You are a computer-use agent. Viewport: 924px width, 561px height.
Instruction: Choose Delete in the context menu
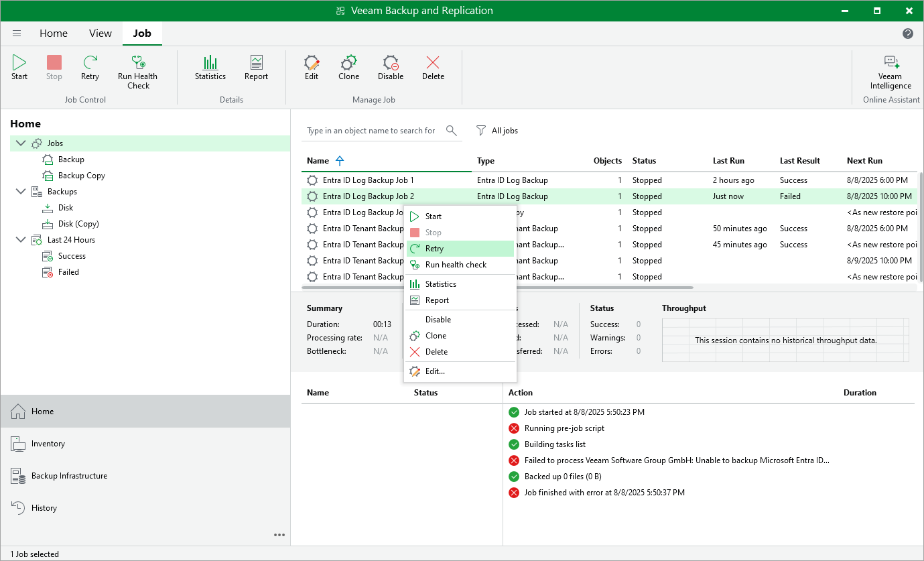point(460,352)
